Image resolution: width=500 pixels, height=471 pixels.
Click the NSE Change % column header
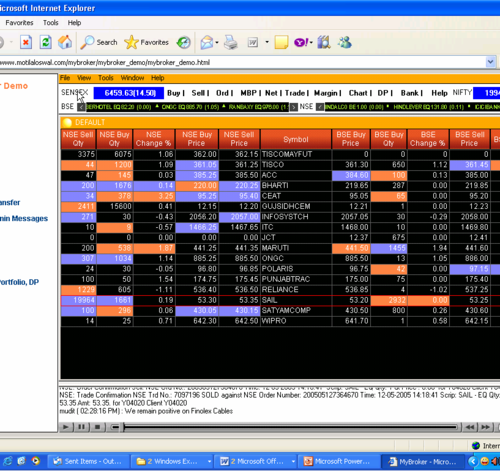tap(154, 139)
